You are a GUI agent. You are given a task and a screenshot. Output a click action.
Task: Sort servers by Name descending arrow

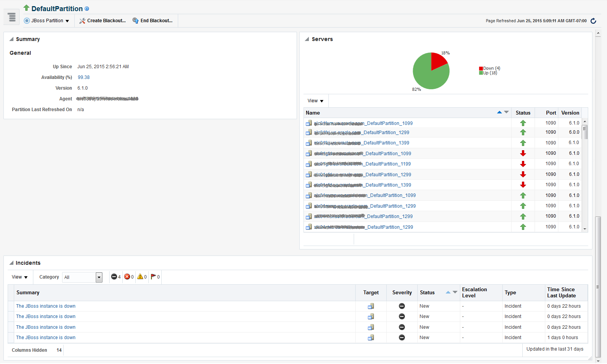click(506, 112)
